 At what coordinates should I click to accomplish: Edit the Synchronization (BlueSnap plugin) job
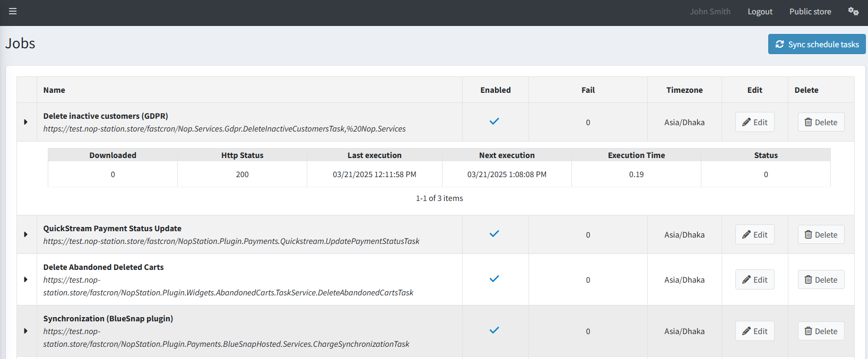(755, 331)
